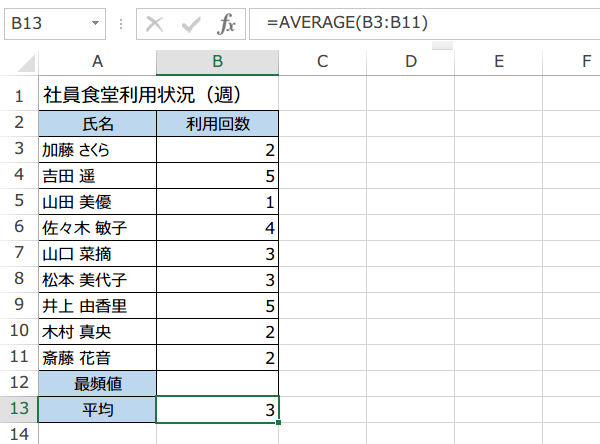Click the 利用回数 header cell
This screenshot has width=600, height=444.
[217, 124]
